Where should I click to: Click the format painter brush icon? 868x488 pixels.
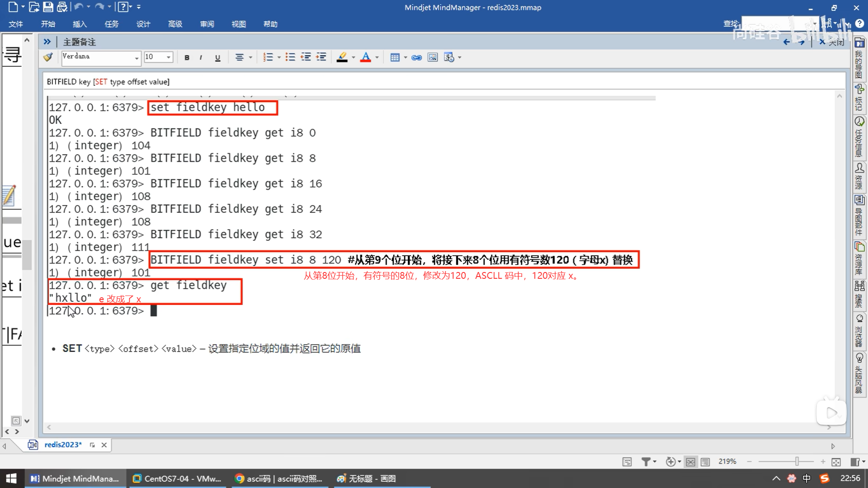(48, 57)
